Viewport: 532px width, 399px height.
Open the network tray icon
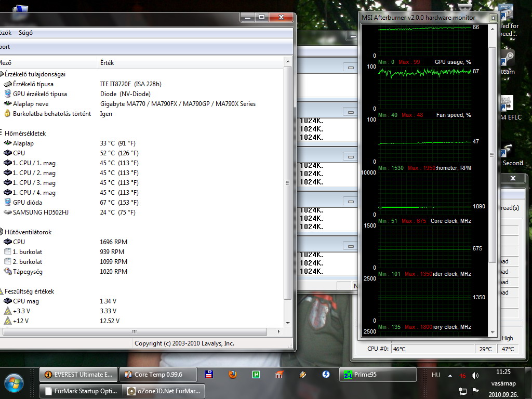(x=463, y=391)
